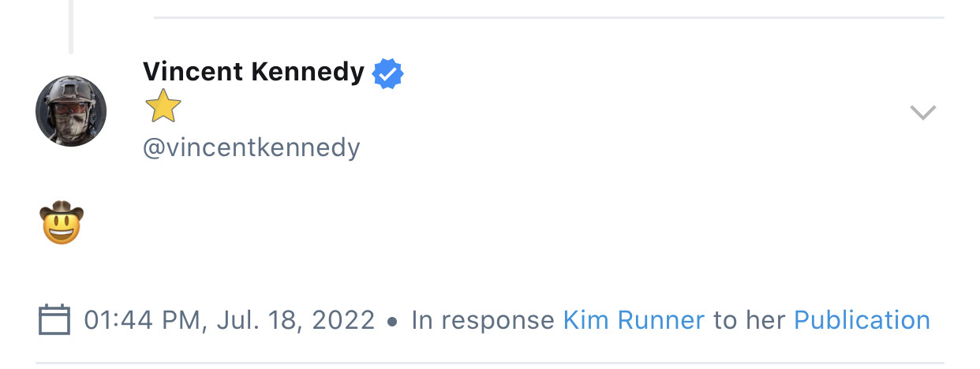Click the "In response" label
The image size is (980, 369).
click(x=482, y=320)
